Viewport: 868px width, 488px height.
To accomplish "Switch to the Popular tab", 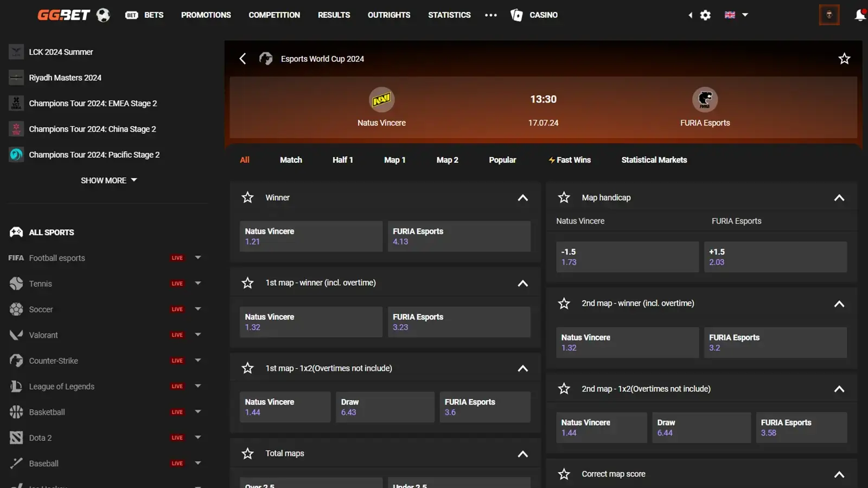I will pos(502,160).
